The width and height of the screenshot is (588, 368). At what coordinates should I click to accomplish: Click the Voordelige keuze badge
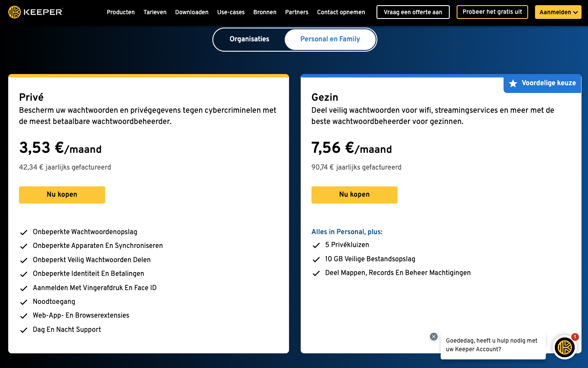coord(542,83)
